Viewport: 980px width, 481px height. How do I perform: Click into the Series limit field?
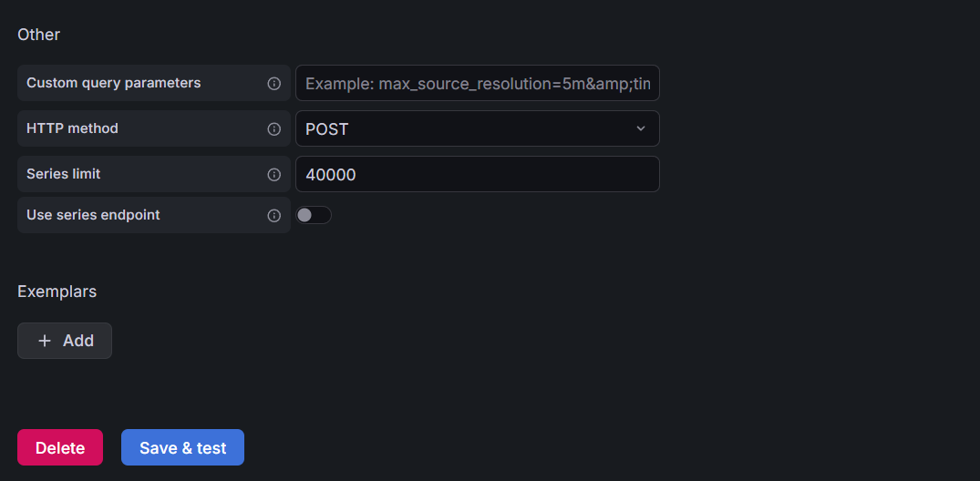click(477, 174)
